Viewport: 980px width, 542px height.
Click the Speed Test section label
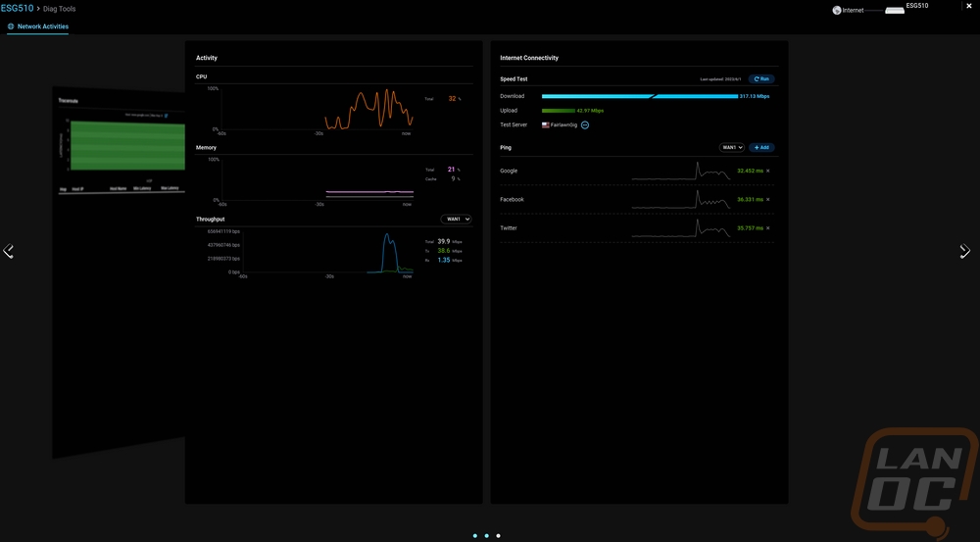pos(514,79)
